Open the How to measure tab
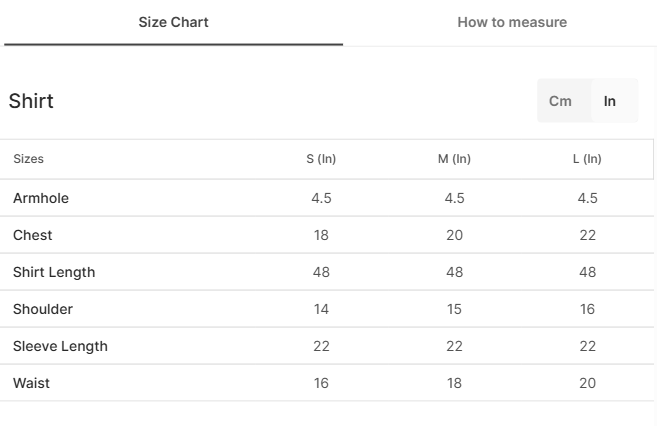Image resolution: width=657 pixels, height=426 pixels. click(x=512, y=22)
